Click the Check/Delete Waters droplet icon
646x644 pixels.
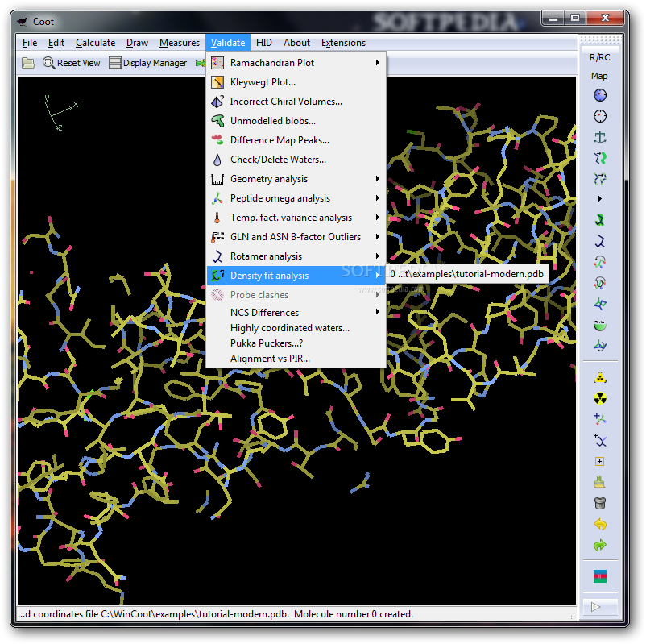click(217, 160)
